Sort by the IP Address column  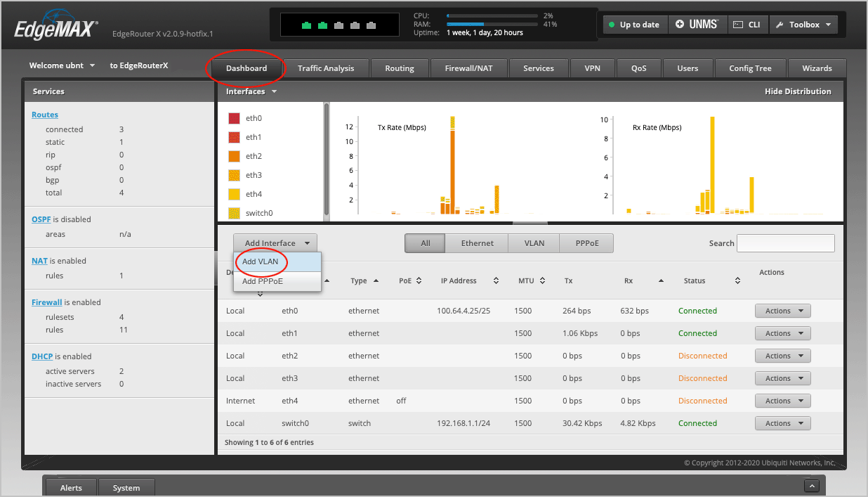pyautogui.click(x=470, y=280)
